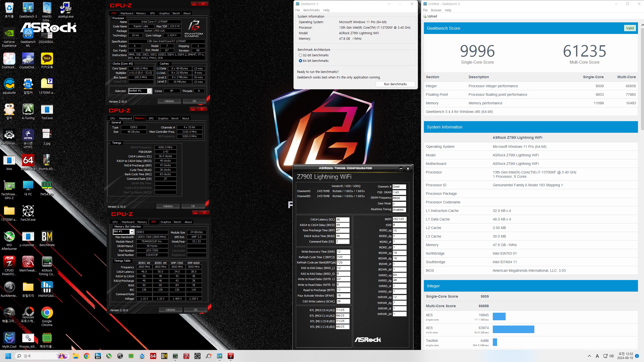
Task: Click the CAS# Latency (tCL) field
Action: [x=343, y=219]
